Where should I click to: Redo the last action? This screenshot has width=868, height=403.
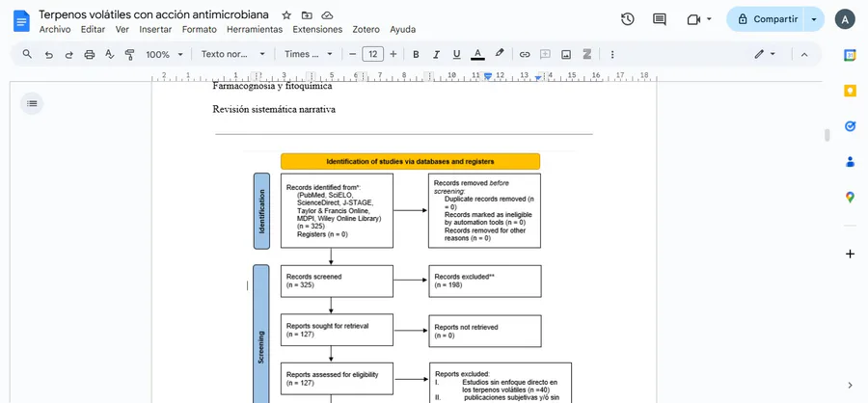pyautogui.click(x=68, y=54)
